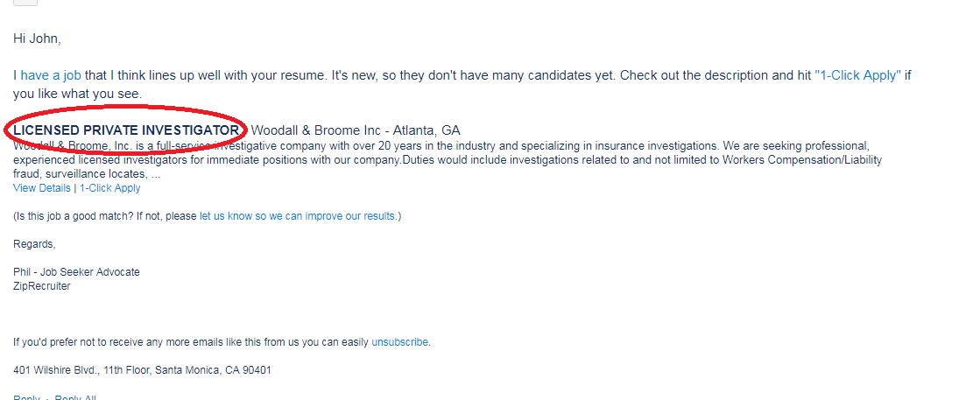Click 1-Click Apply beside View Details
This screenshot has width=980, height=400.
pos(109,188)
